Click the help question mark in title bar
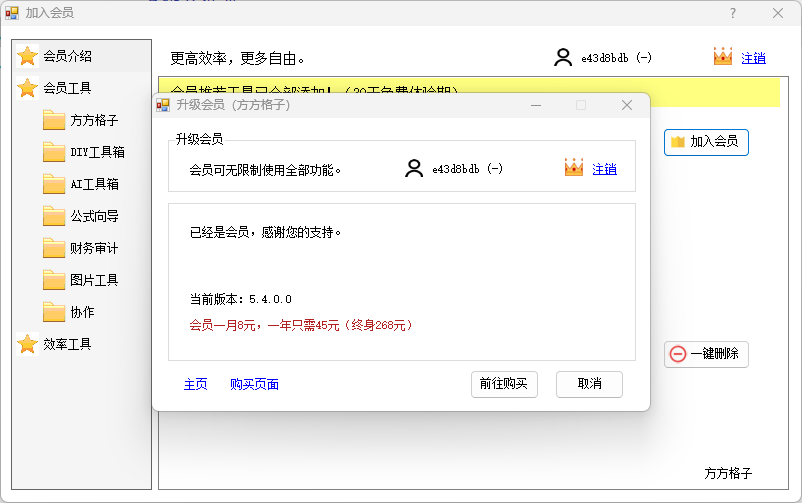 [732, 13]
